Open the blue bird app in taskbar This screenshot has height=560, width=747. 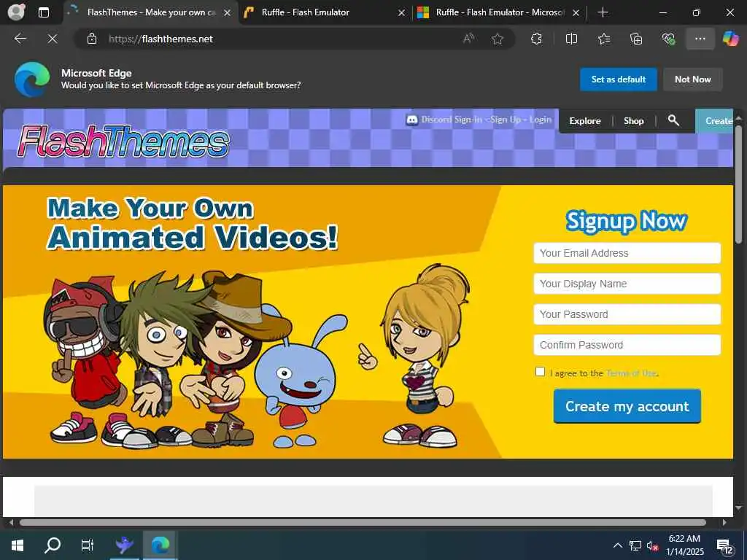click(x=125, y=545)
